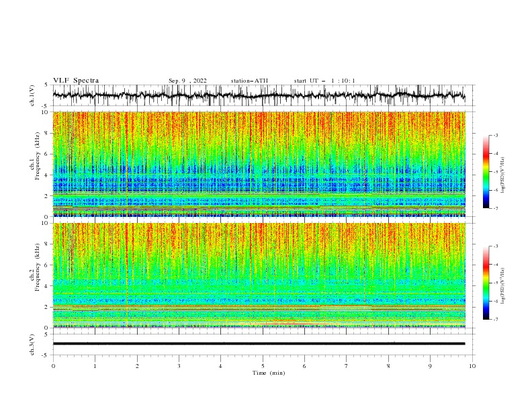Click the "9" tick on the time axis

pos(430,366)
